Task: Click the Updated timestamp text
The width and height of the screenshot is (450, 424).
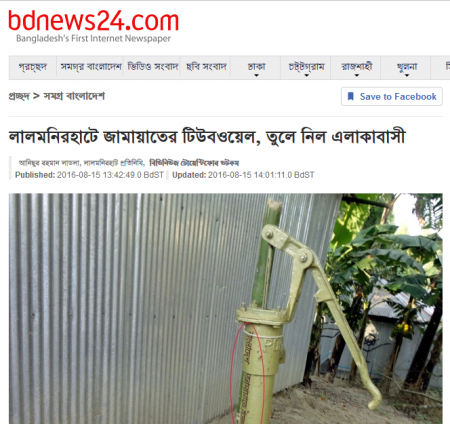Action: (243, 175)
